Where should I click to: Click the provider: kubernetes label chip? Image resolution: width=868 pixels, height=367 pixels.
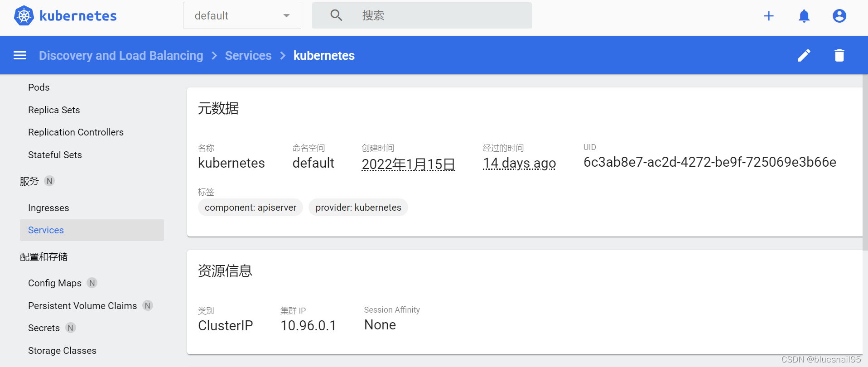358,208
